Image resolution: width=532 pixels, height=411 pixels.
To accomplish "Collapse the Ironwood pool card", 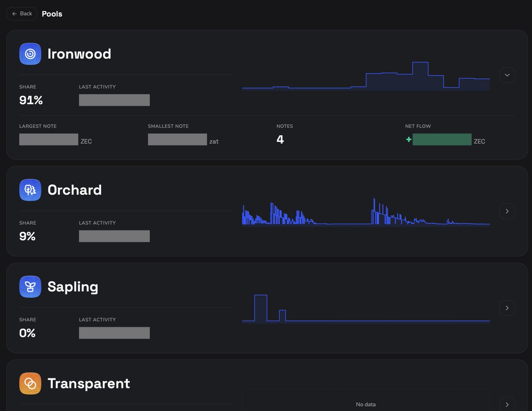I will (507, 75).
